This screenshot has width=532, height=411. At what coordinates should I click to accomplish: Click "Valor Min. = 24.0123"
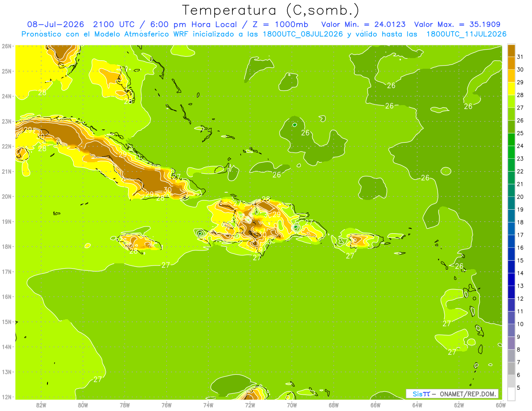pos(363,24)
